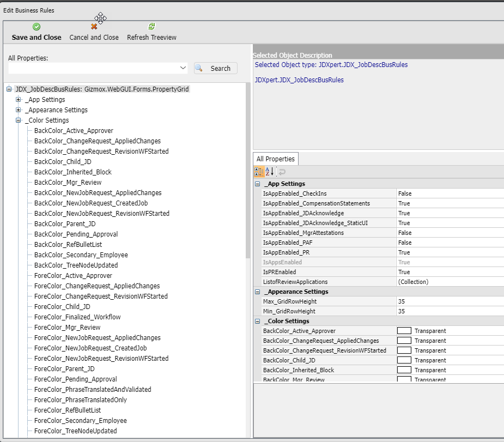Click the BackColor_Active_Approver color swatch
Image resolution: width=504 pixels, height=442 pixels.
click(404, 331)
